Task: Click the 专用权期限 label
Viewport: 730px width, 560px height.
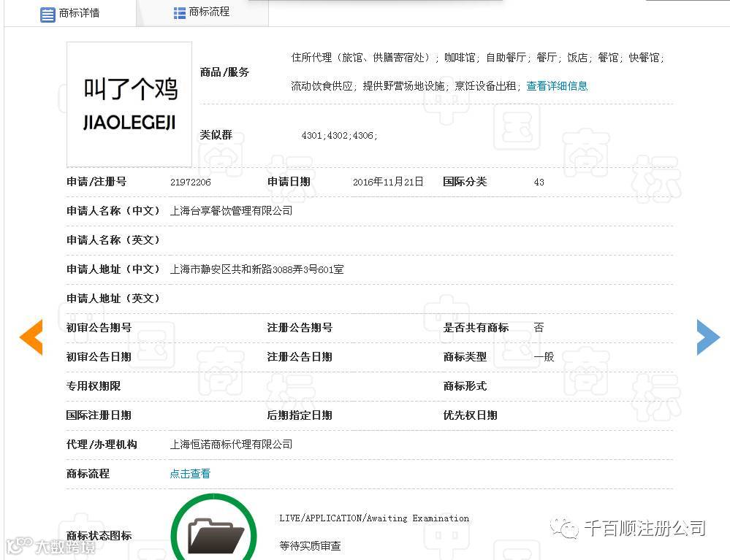Action: 94,386
